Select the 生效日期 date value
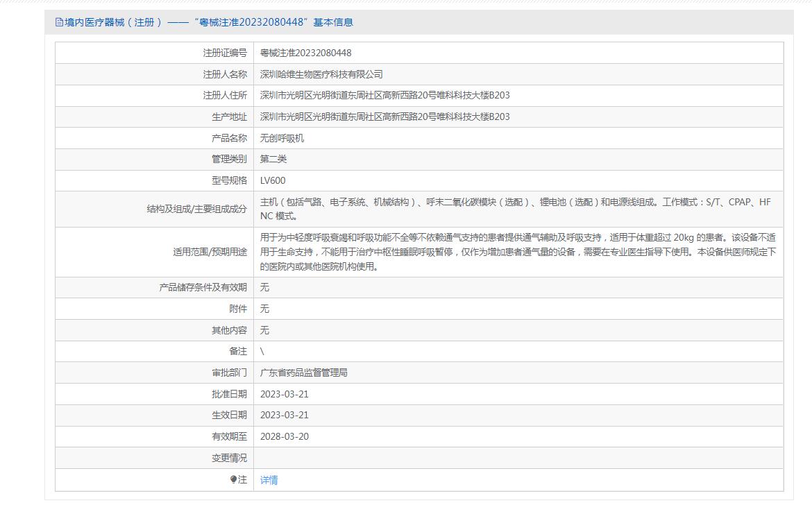Image resolution: width=812 pixels, height=514 pixels. click(284, 415)
